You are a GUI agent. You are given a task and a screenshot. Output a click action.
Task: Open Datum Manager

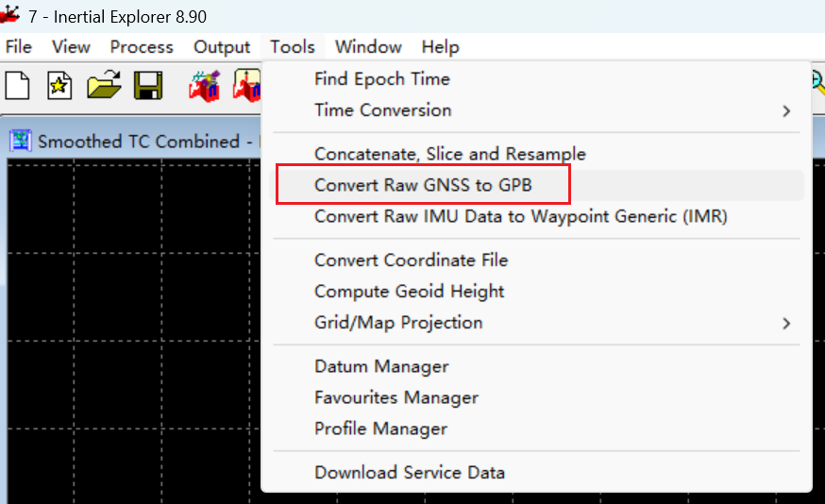pyautogui.click(x=537, y=366)
